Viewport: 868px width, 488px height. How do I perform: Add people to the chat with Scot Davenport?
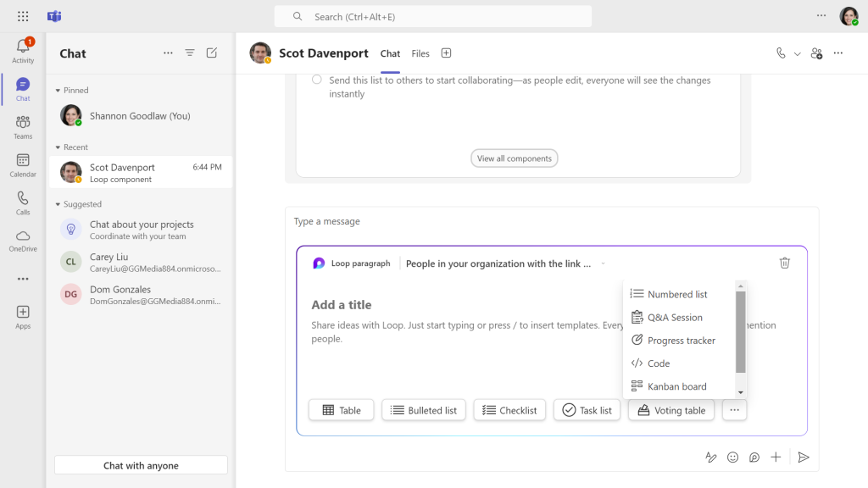click(x=816, y=53)
